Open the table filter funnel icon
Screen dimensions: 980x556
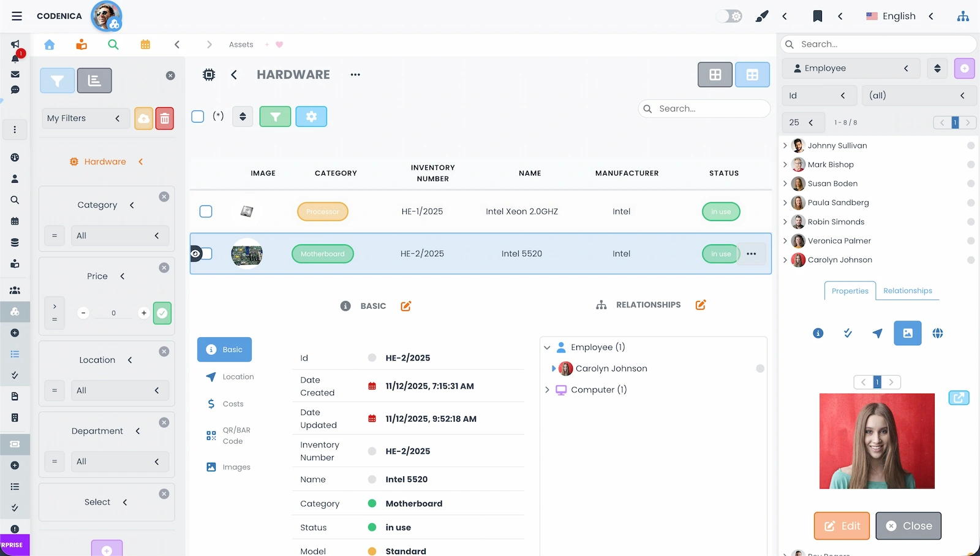[275, 116]
